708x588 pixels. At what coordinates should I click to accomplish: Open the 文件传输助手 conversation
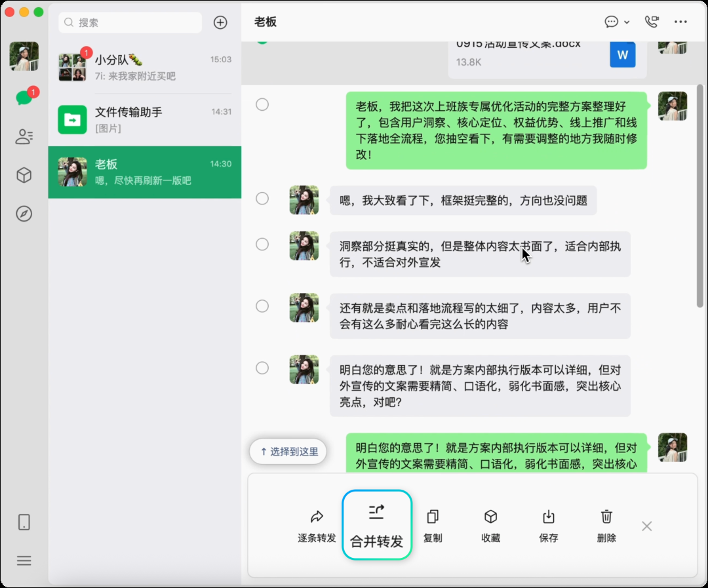click(144, 120)
